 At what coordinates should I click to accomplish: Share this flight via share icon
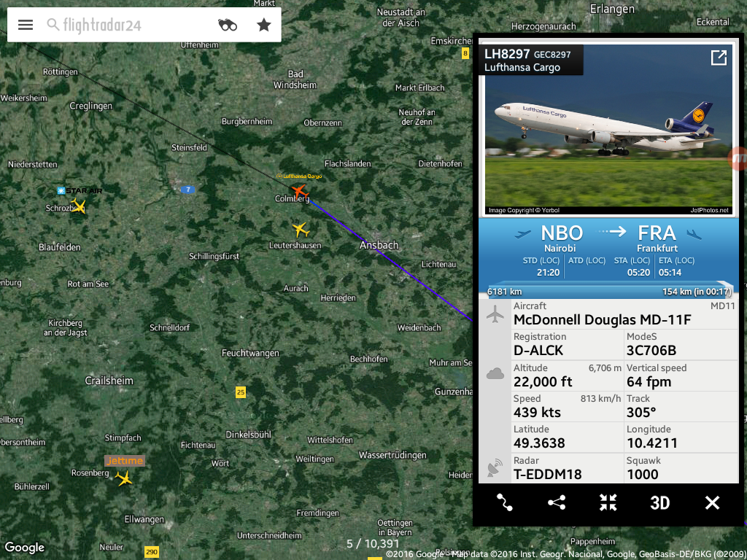click(557, 502)
